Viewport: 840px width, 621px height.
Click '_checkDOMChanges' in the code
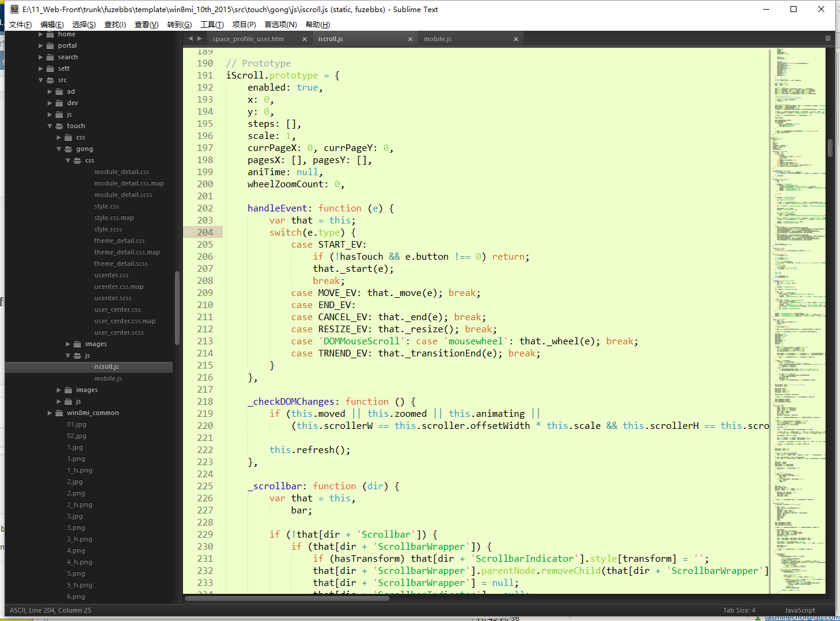point(291,401)
